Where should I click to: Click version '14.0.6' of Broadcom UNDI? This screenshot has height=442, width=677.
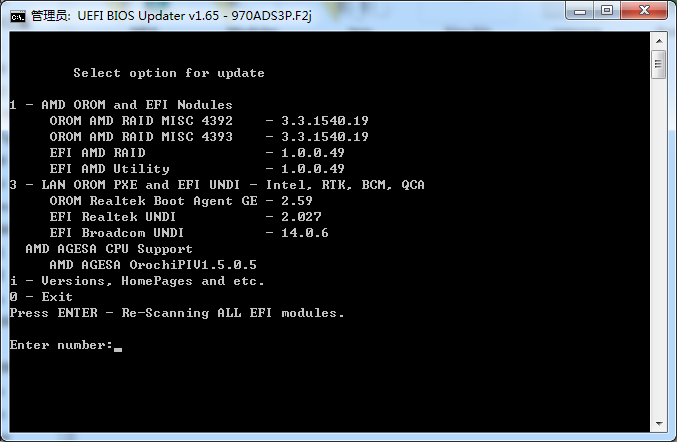click(x=305, y=233)
